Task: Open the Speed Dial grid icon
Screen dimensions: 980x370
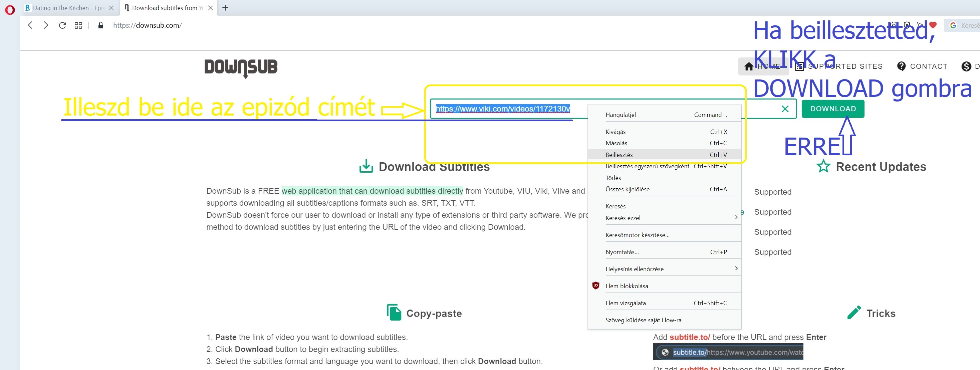Action: (x=78, y=25)
